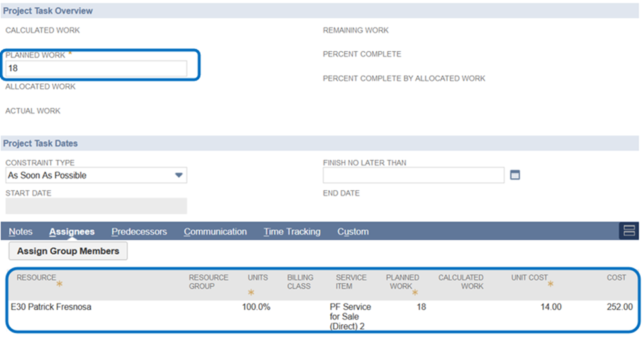Click the Service Item column header
This screenshot has width=644, height=338.
point(351,282)
